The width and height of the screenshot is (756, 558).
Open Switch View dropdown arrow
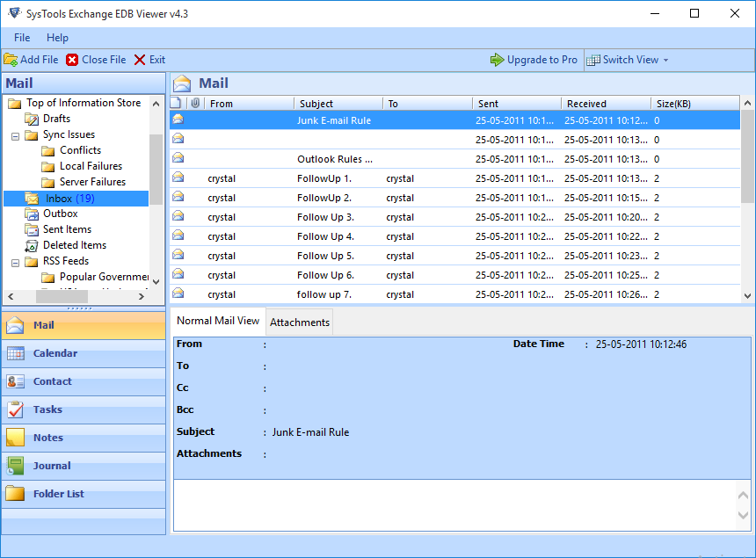[665, 61]
